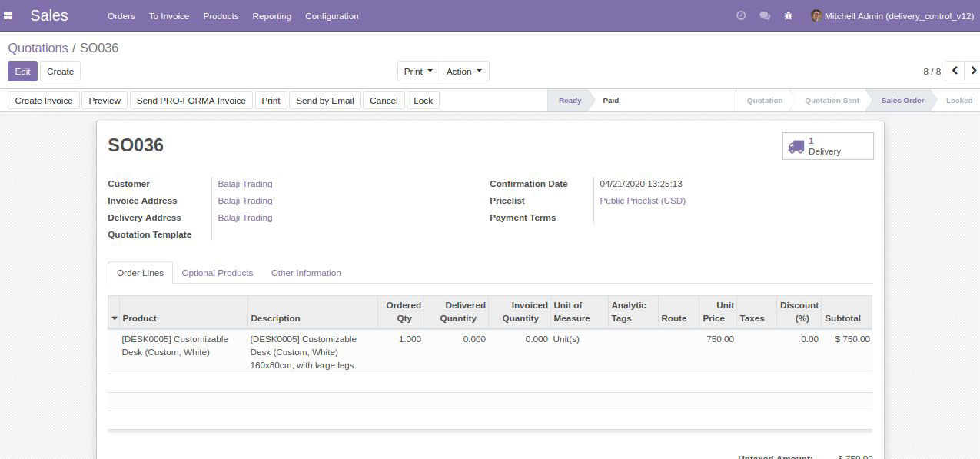
Task: Click Send by Email button
Action: (325, 101)
